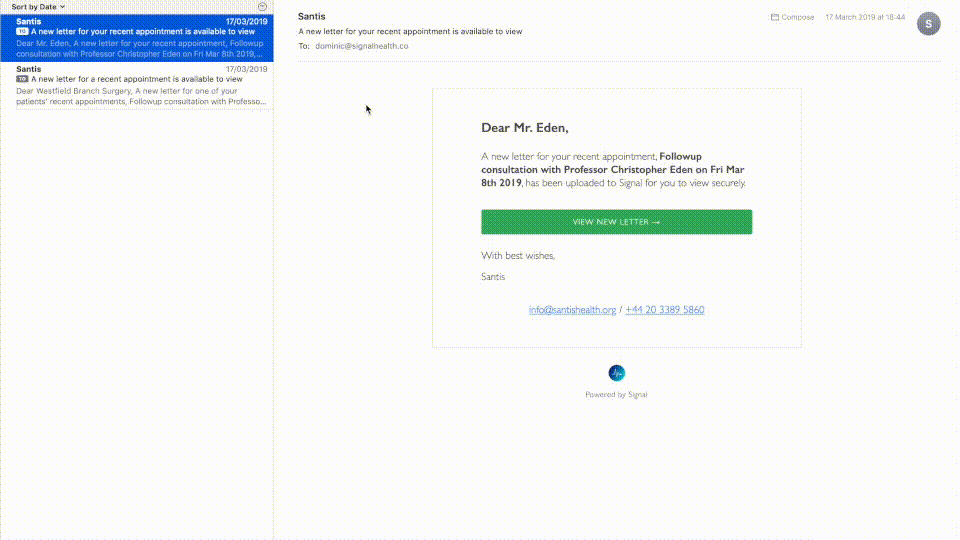Click the header subject line under Santis
This screenshot has width=960, height=540.
coord(410,31)
